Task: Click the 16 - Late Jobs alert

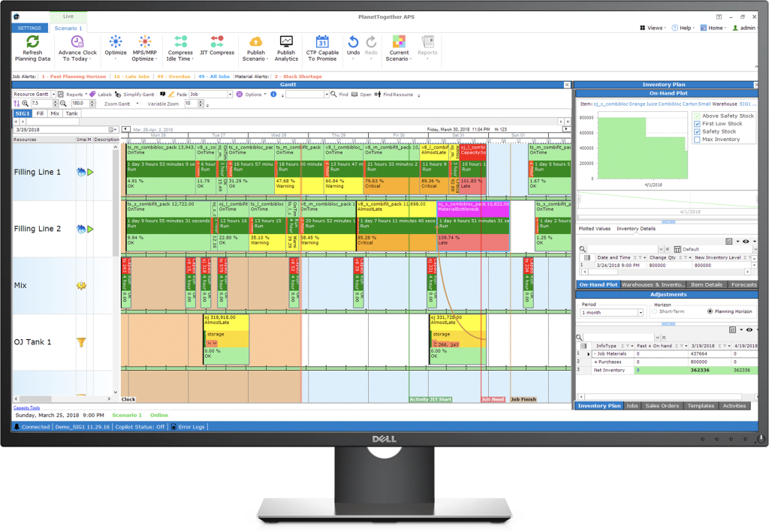Action: tap(128, 76)
